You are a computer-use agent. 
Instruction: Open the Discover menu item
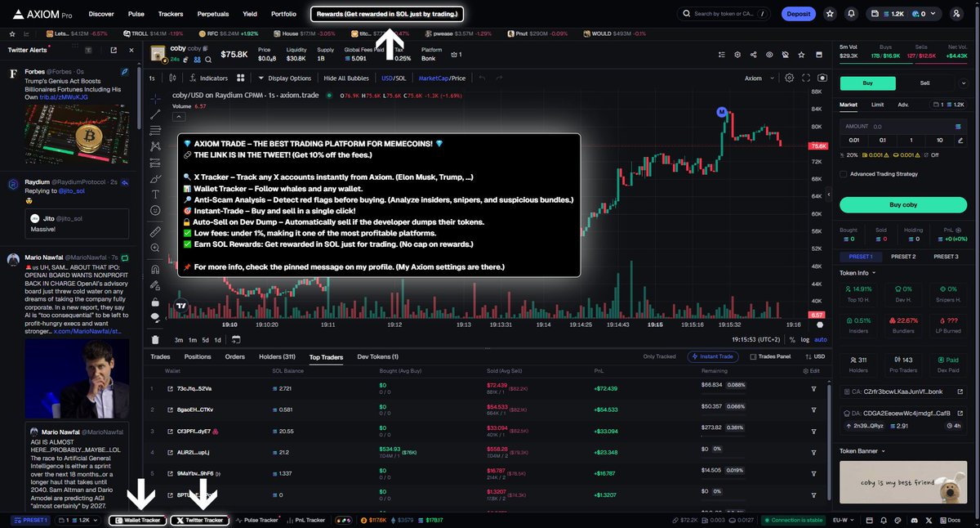(101, 14)
